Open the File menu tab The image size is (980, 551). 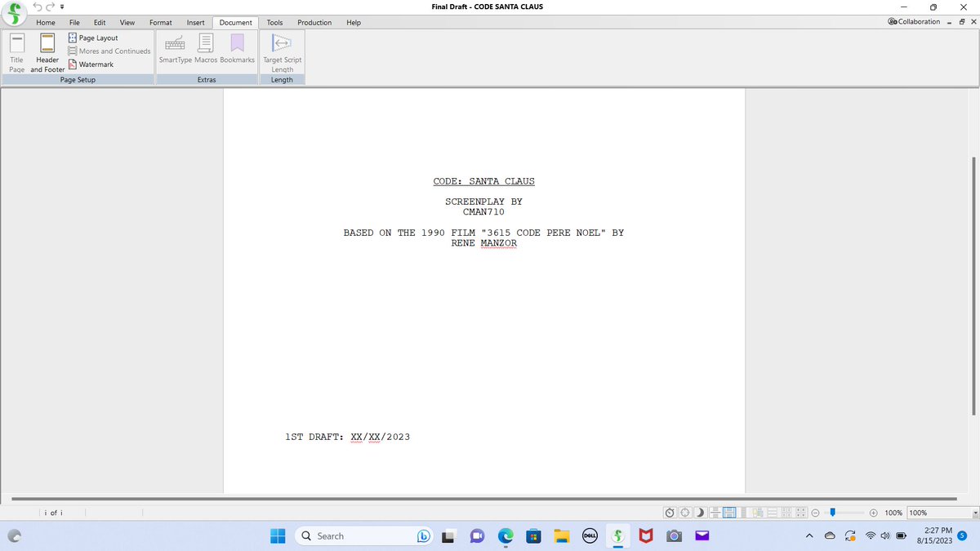(74, 23)
